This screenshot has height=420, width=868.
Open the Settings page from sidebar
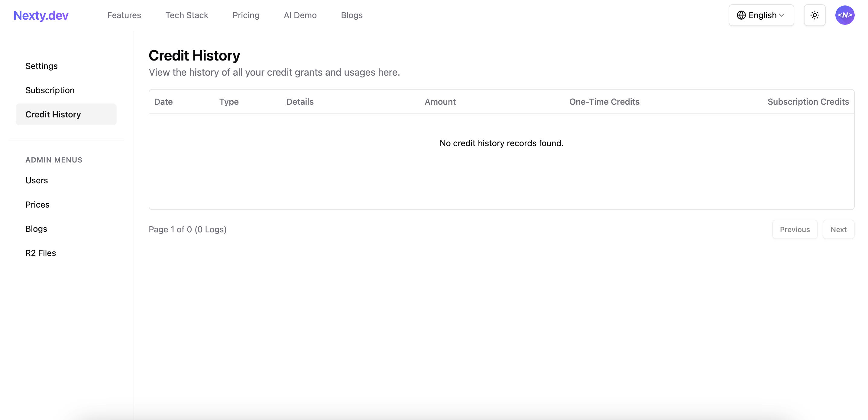[41, 66]
